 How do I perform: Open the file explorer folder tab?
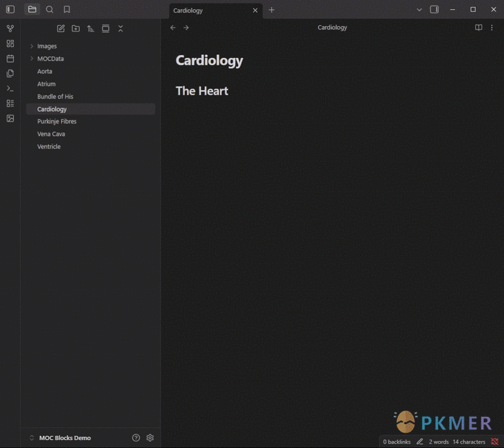click(x=32, y=9)
